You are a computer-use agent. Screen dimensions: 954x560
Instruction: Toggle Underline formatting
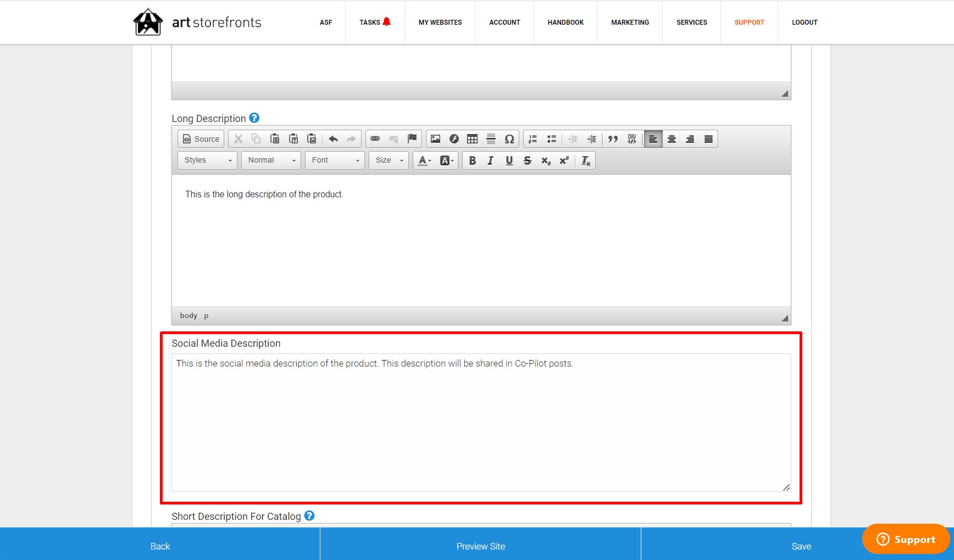509,160
